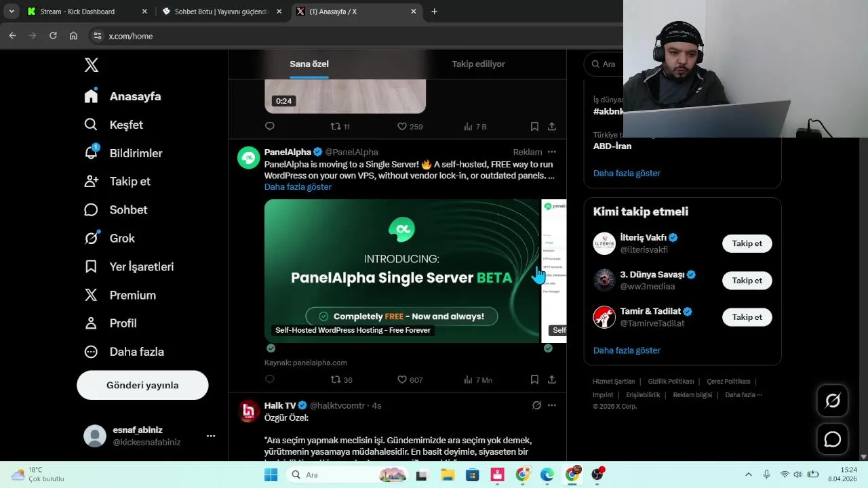Open the floating messages chat button
Viewport: 868px width, 488px height.
click(x=832, y=439)
